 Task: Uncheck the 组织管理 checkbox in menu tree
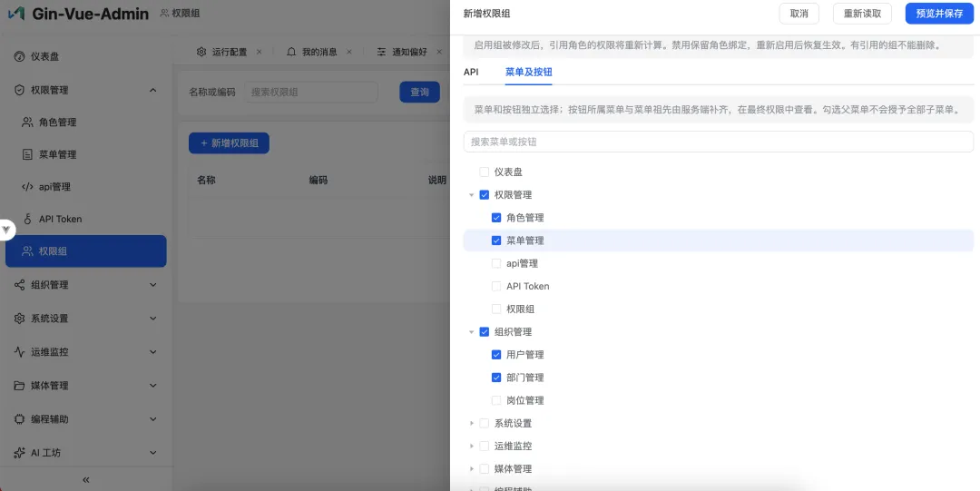485,331
